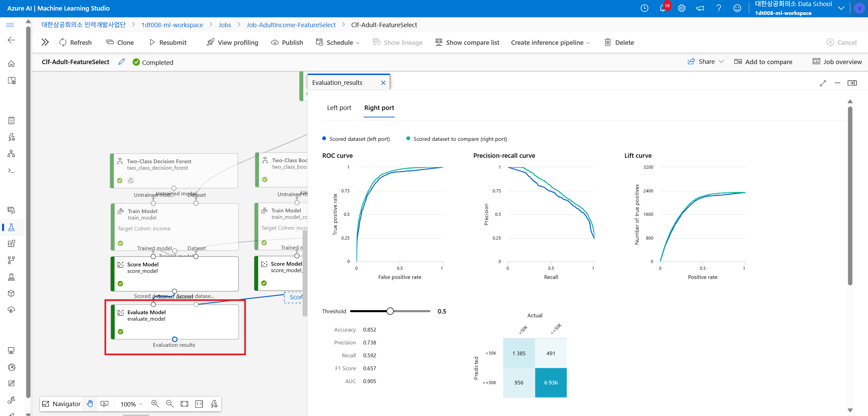Open settings gear in header
868x416 pixels.
point(681,8)
